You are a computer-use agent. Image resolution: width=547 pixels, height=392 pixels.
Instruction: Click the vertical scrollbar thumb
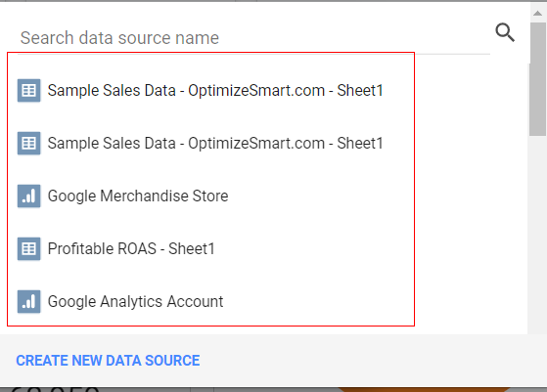pyautogui.click(x=537, y=79)
